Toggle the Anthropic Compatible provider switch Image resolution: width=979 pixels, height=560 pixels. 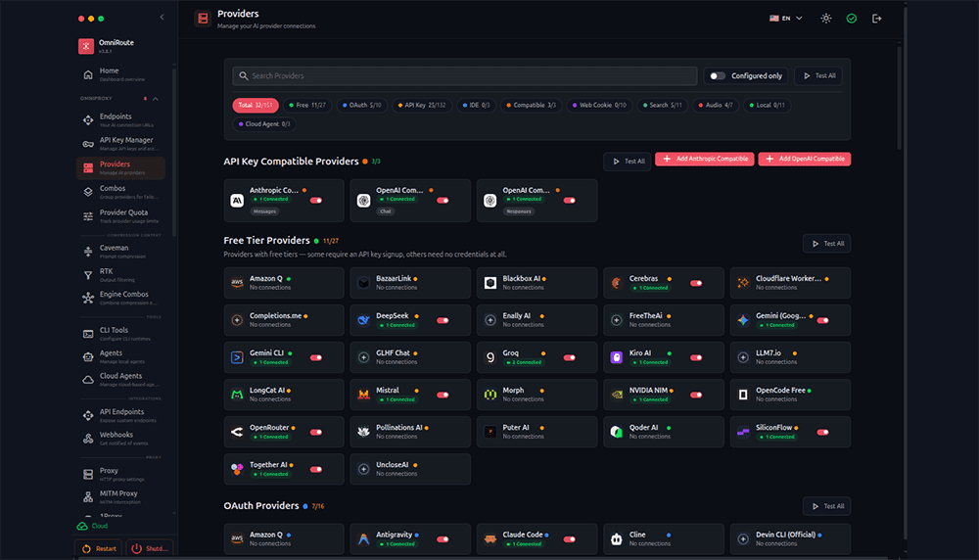tap(316, 201)
